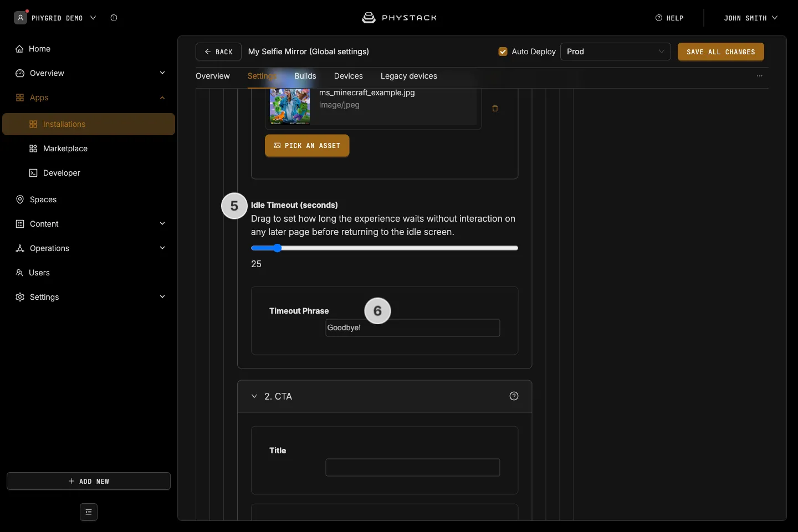798x532 pixels.
Task: Click the Idle Timeout slider handle
Action: pyautogui.click(x=278, y=248)
